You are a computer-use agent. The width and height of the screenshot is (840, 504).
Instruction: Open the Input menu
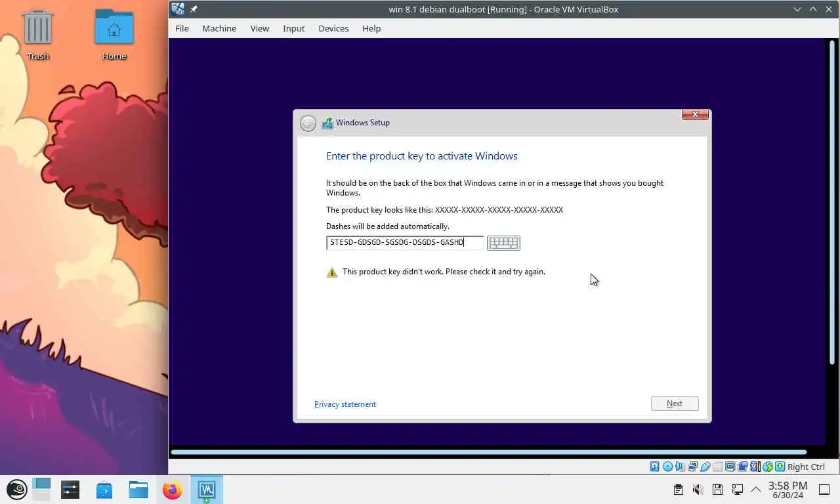click(294, 28)
